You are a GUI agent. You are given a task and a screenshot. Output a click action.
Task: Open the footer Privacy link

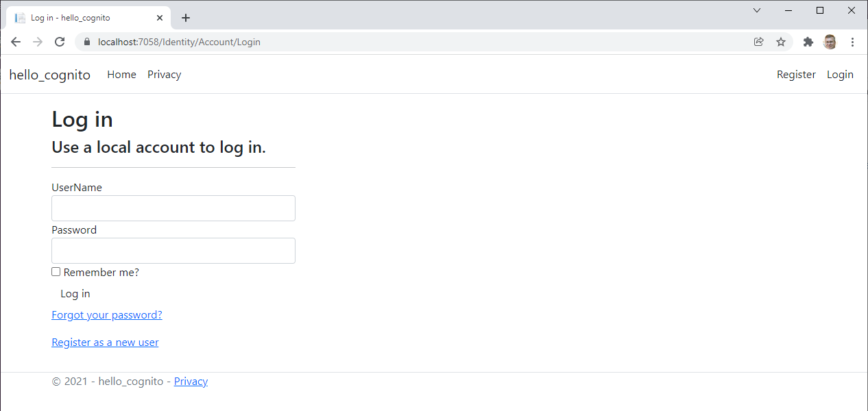pos(191,382)
